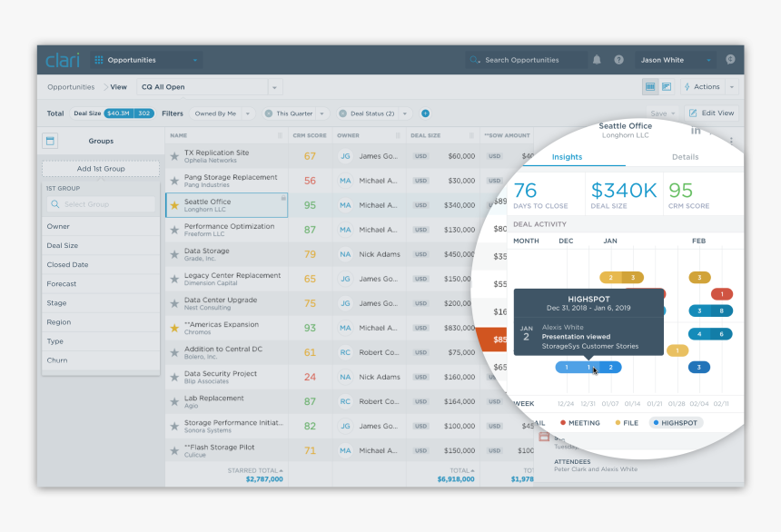This screenshot has width=781, height=532.
Task: Click the Select Group search field
Action: pyautogui.click(x=101, y=204)
